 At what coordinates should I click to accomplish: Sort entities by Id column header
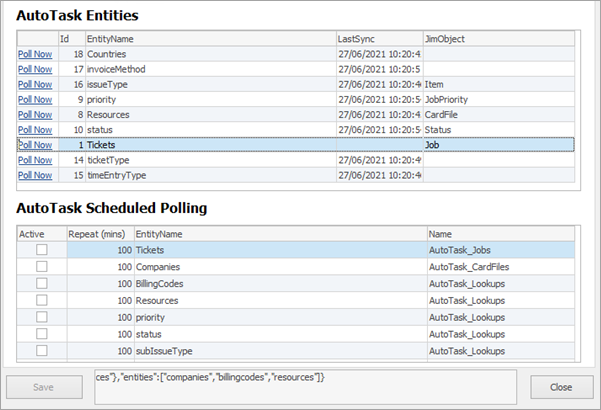(x=72, y=39)
